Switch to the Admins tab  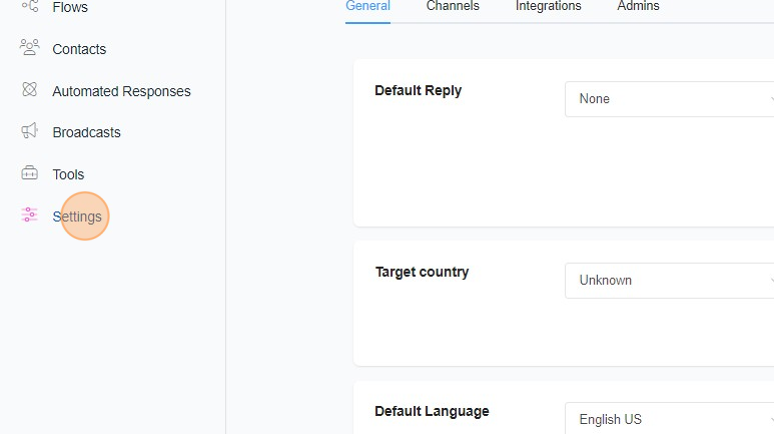[638, 6]
